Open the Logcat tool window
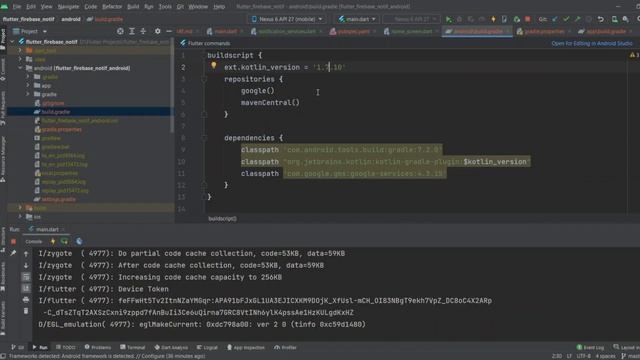Screen dimensions: 640x360 207,348
